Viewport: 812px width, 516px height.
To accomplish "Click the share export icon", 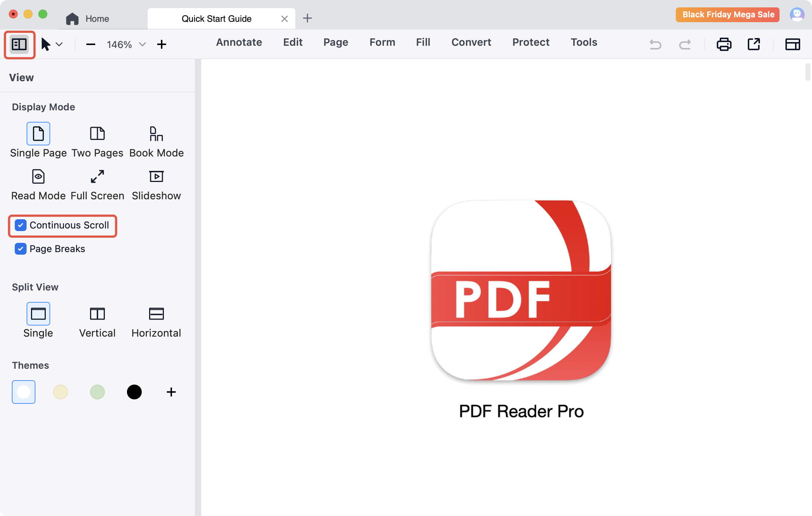I will point(754,44).
